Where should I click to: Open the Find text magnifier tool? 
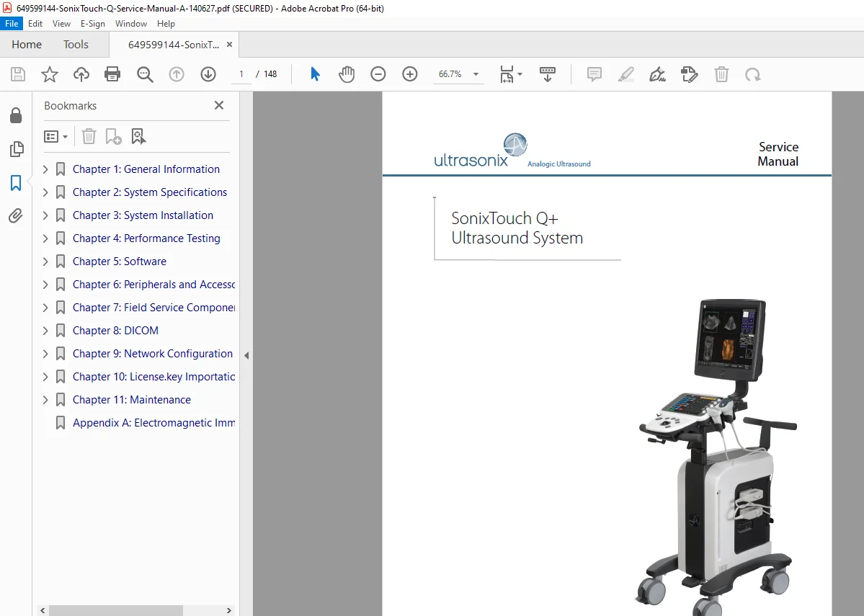145,73
